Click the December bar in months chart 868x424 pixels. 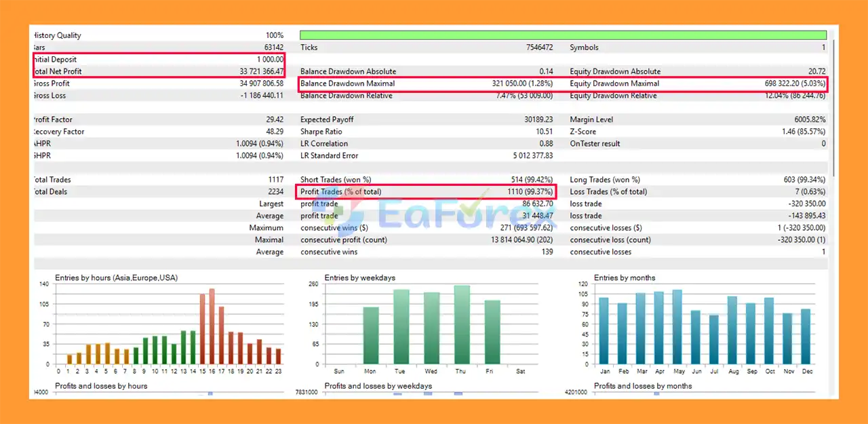pyautogui.click(x=805, y=336)
